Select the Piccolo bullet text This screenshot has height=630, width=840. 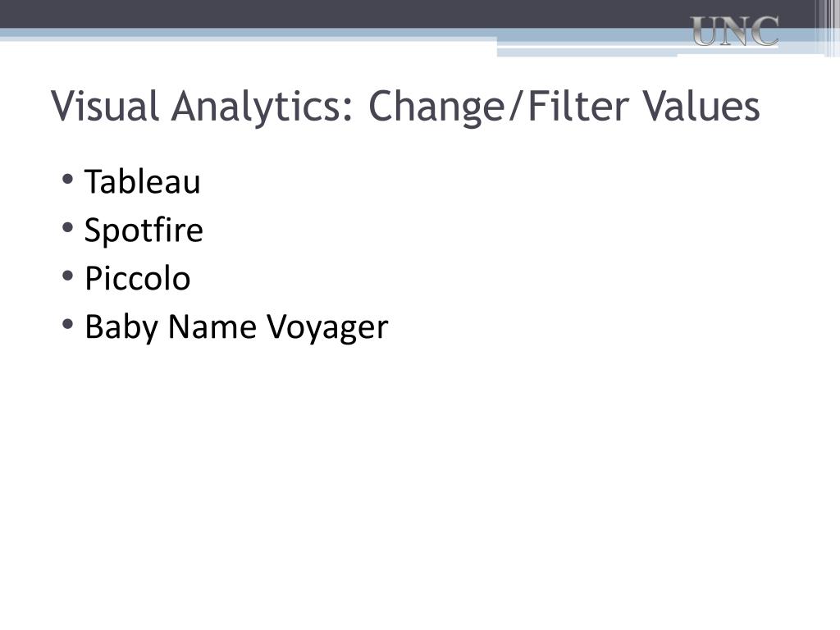tap(138, 278)
